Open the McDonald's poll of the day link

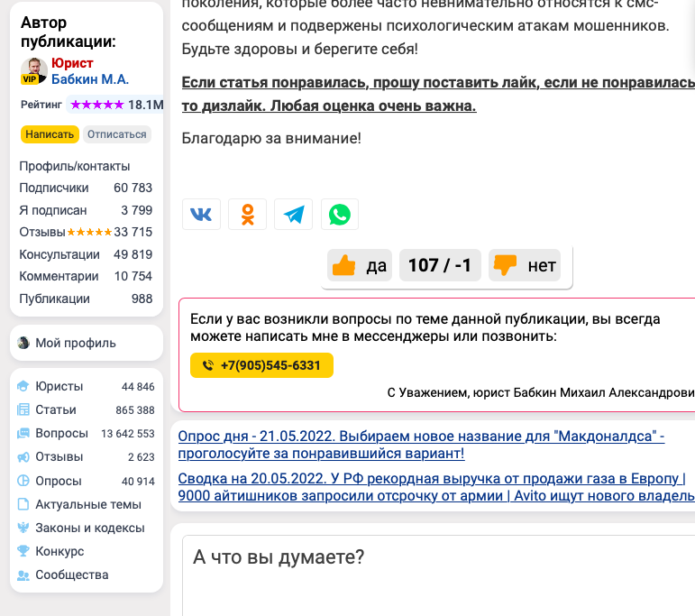421,445
